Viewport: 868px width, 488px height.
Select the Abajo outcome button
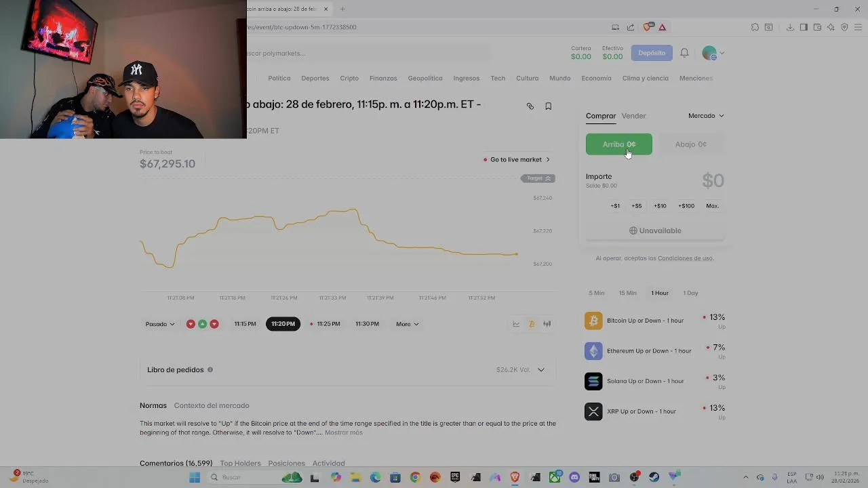click(x=691, y=144)
